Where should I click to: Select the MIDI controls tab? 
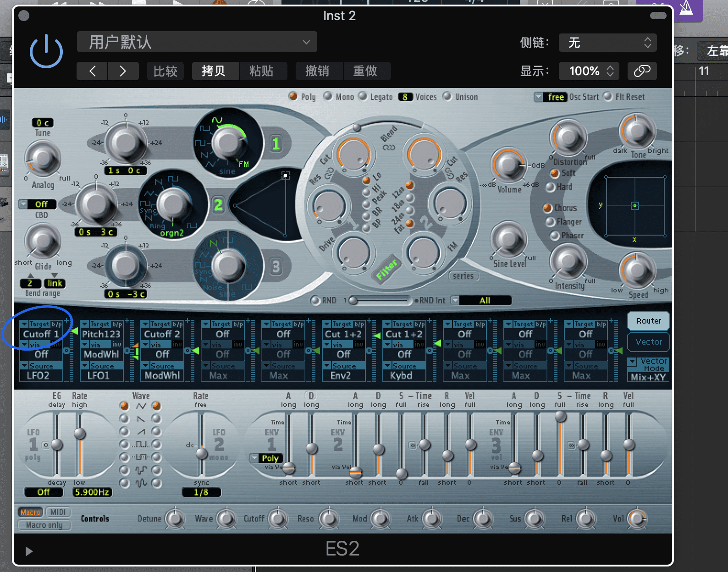click(x=58, y=512)
